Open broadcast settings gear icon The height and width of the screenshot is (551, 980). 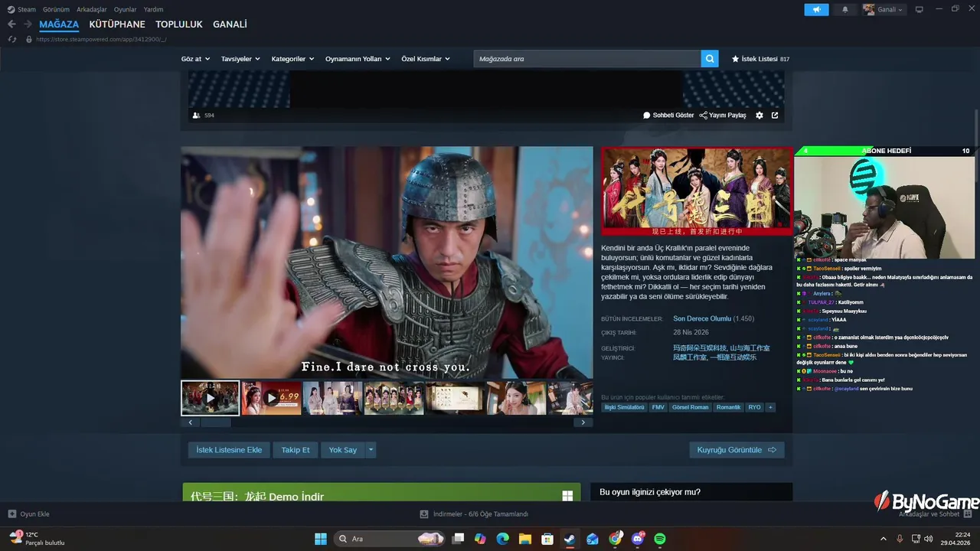759,116
